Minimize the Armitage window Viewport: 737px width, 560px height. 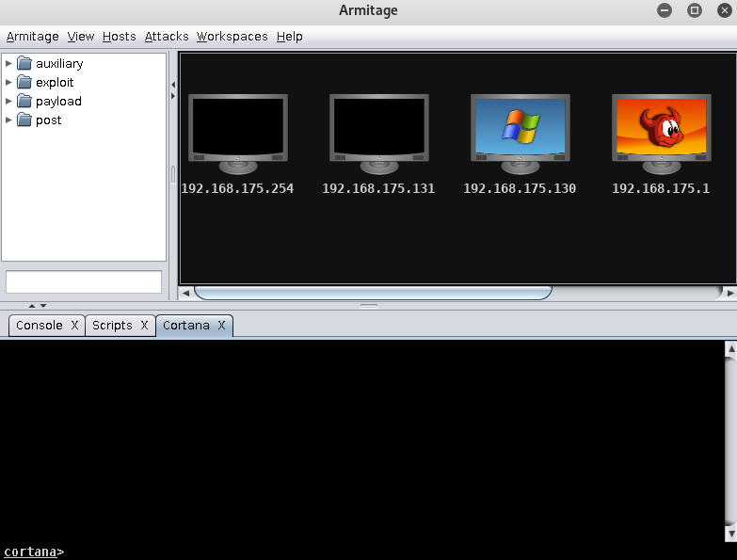665,10
